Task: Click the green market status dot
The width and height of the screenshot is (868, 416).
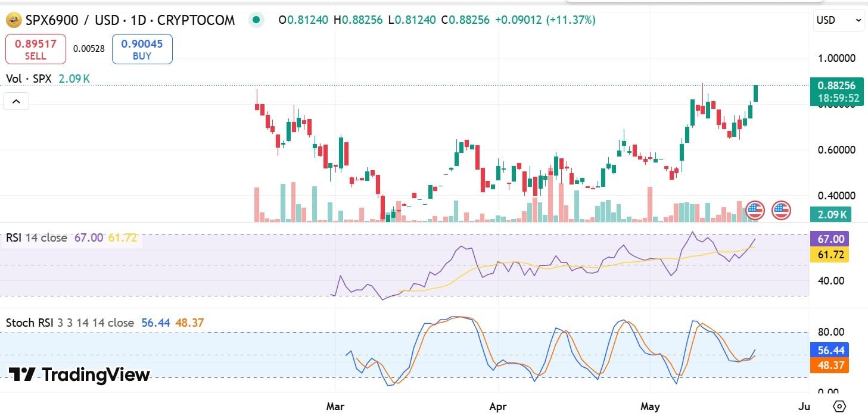Action: click(257, 20)
